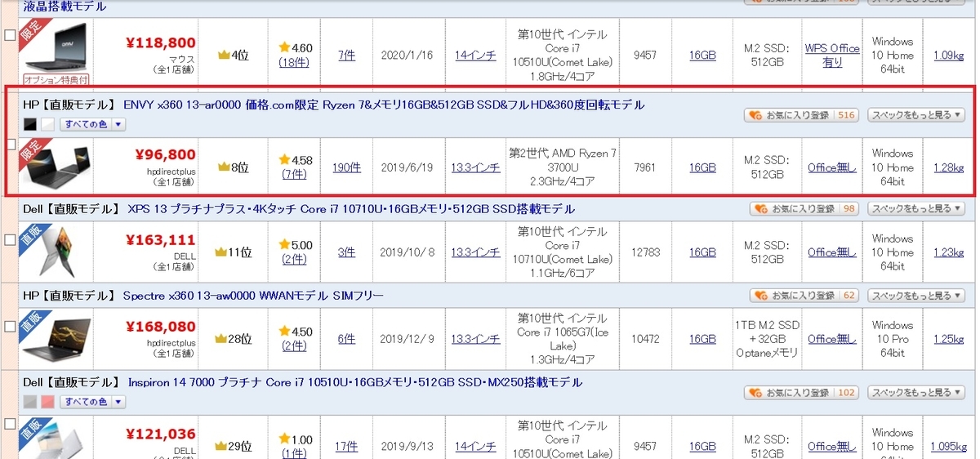Tick the checkbox for ¥118,800 mouse laptop
The image size is (980, 459).
10,35
